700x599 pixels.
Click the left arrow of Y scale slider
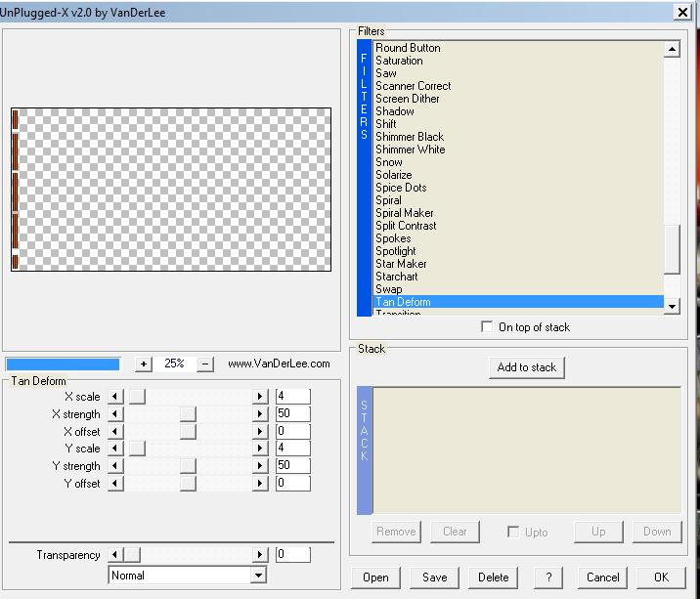115,449
